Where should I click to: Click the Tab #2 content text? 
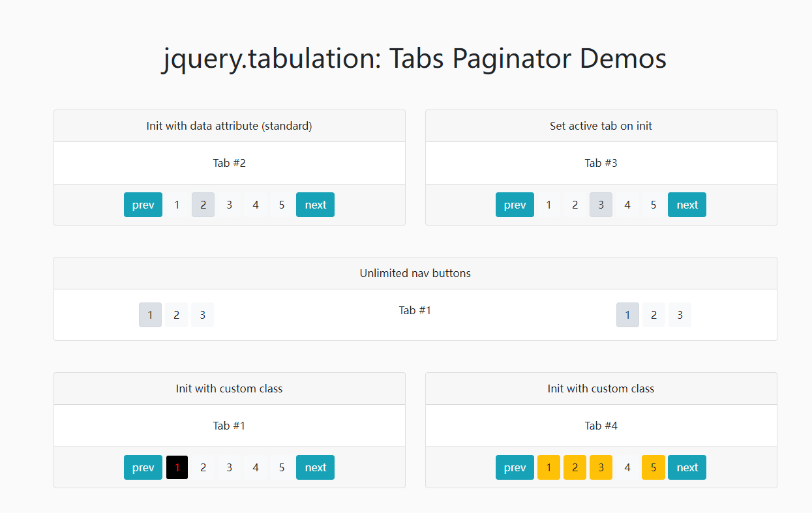click(229, 163)
